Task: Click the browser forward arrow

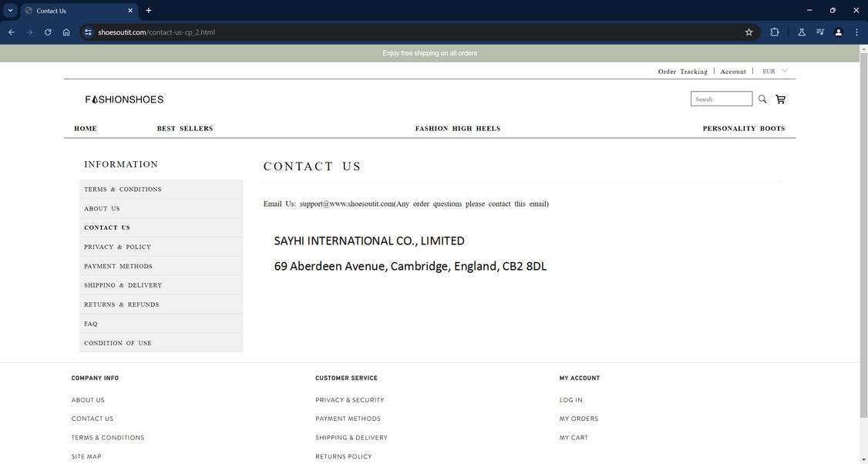Action: (29, 32)
